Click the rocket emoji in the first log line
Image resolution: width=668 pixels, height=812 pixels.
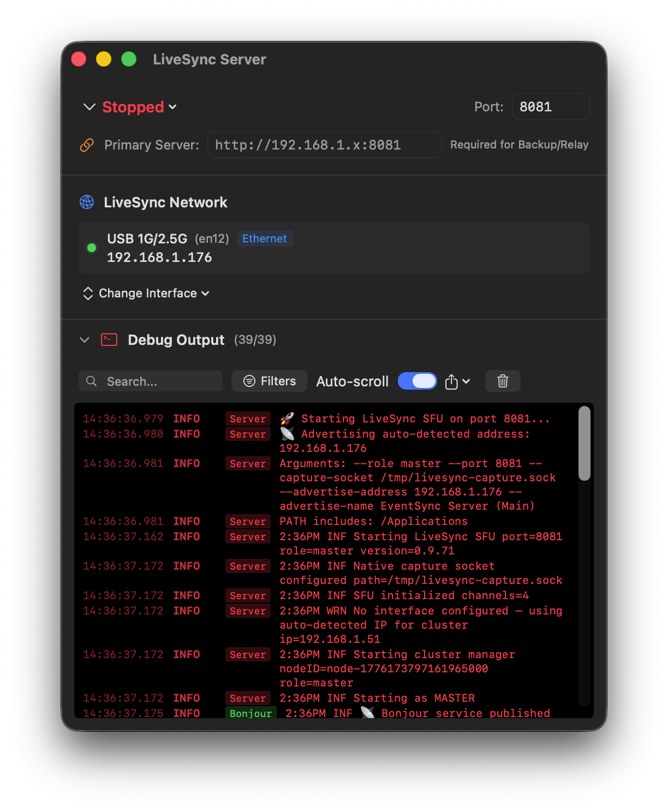point(288,419)
